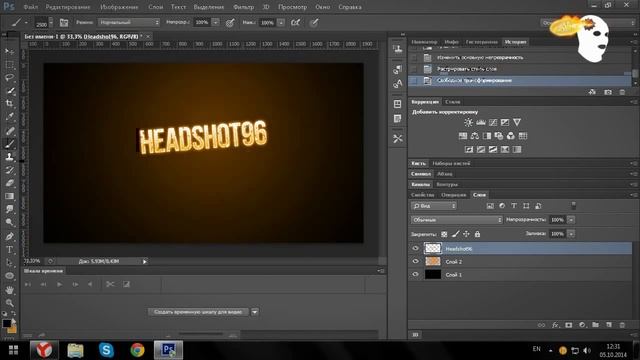Click the create video timeline button
The width and height of the screenshot is (640, 360).
tap(198, 312)
